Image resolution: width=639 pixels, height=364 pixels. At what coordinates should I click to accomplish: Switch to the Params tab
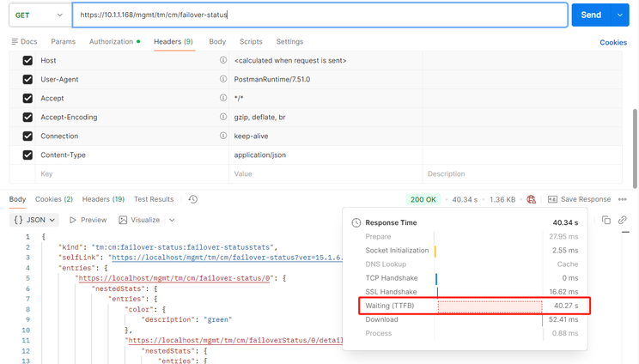(x=63, y=41)
